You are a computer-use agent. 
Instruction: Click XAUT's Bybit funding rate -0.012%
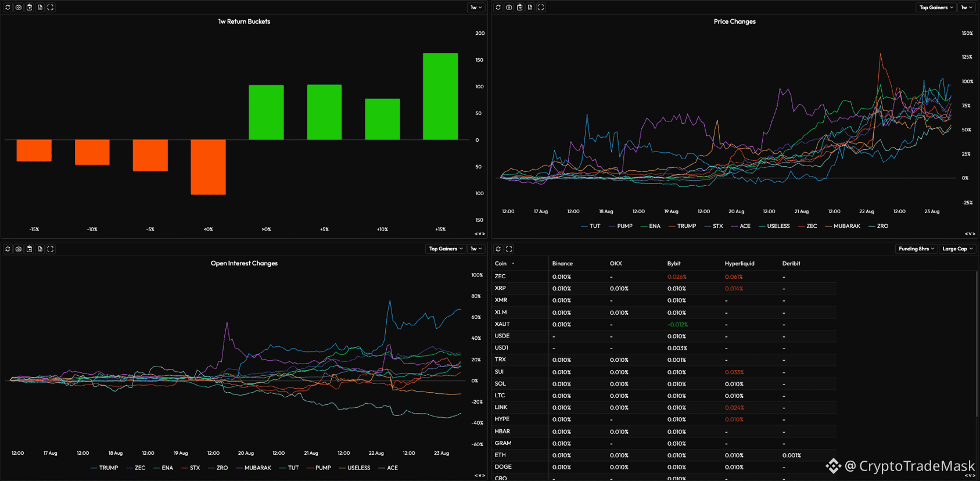tap(677, 325)
